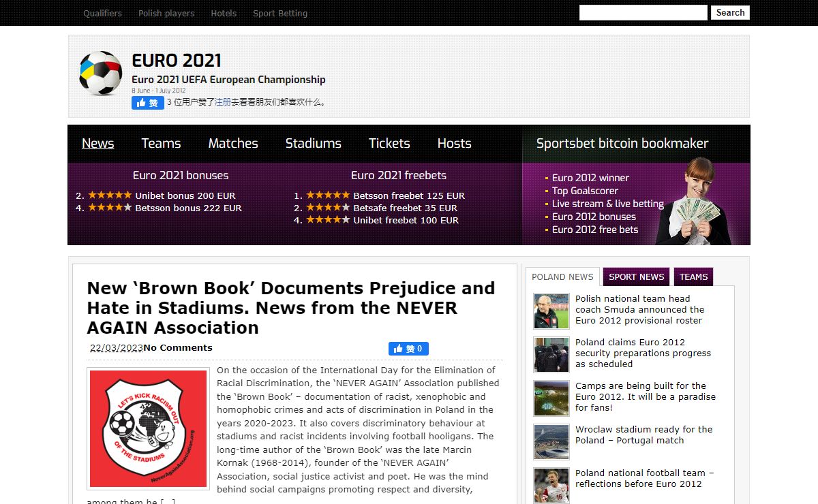The width and height of the screenshot is (818, 504).
Task: Open the Hosts menu item
Action: click(455, 143)
